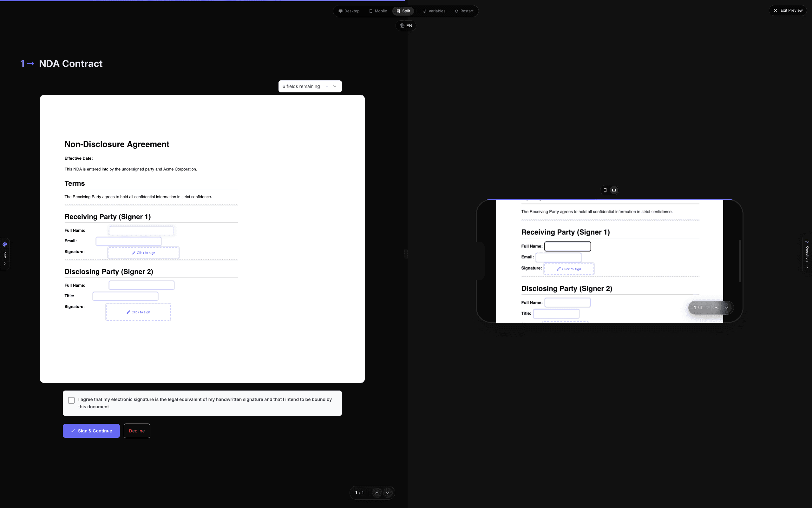Open the EN language selector
Viewport: 812px width, 508px height.
[406, 26]
